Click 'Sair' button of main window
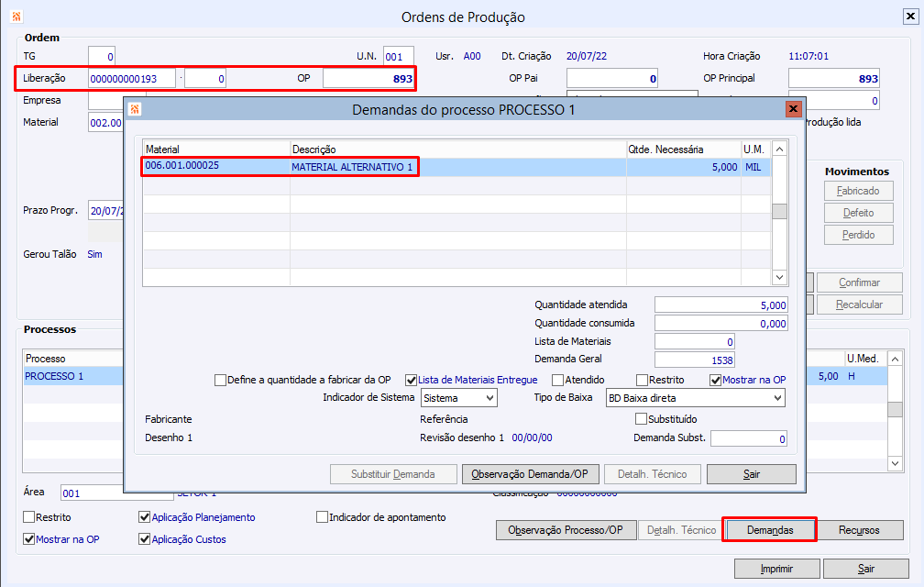 tap(866, 569)
